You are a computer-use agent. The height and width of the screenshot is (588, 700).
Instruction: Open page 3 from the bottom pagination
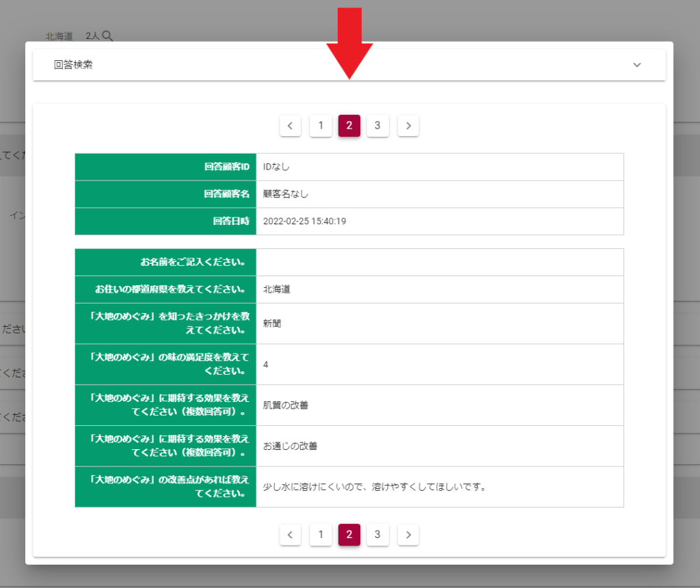click(x=377, y=535)
